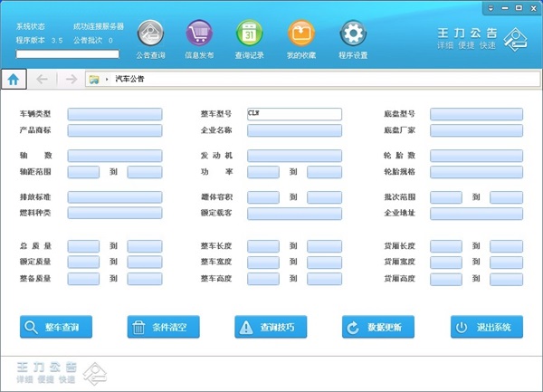Click the progress bar under 程序版本

68,54
